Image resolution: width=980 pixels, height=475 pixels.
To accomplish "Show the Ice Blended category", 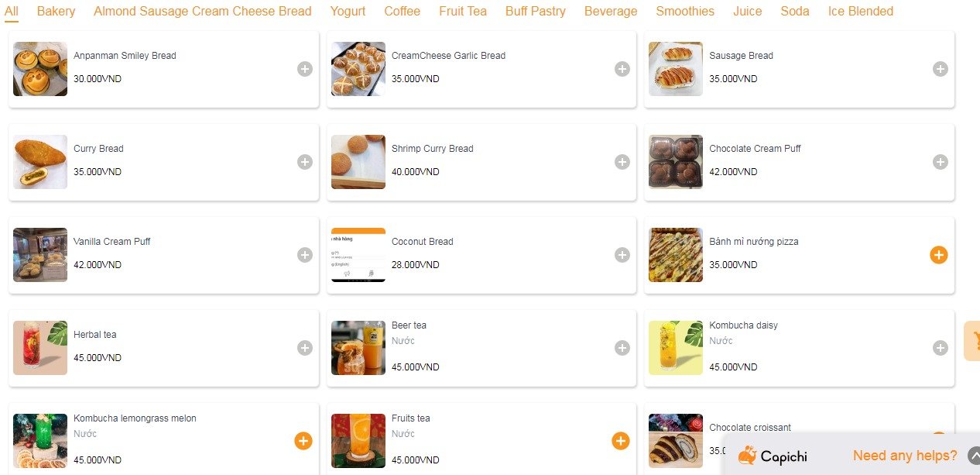I will pyautogui.click(x=860, y=12).
